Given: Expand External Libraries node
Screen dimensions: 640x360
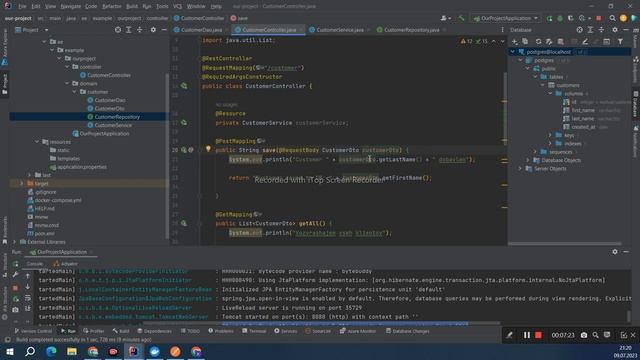Looking at the screenshot, I should click(x=15, y=242).
